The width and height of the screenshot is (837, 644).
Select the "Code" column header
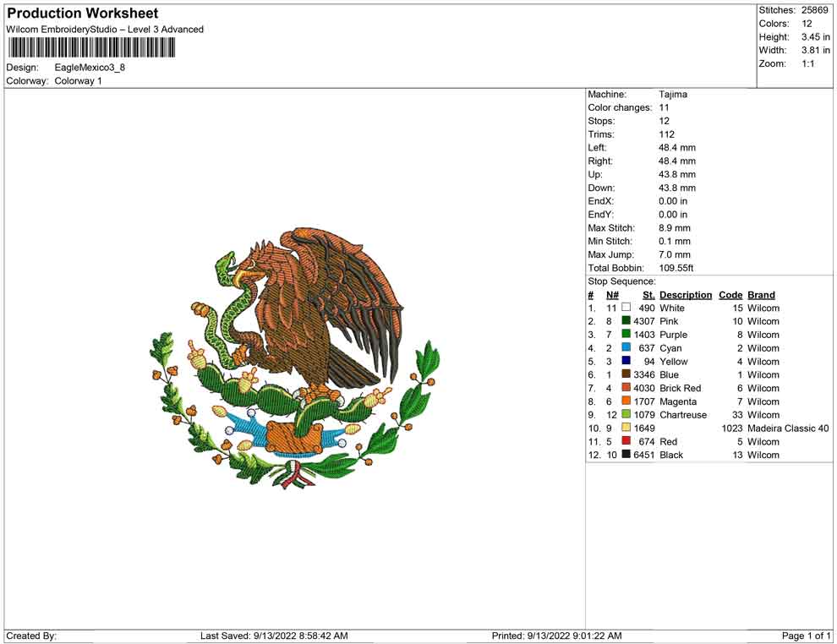[730, 295]
